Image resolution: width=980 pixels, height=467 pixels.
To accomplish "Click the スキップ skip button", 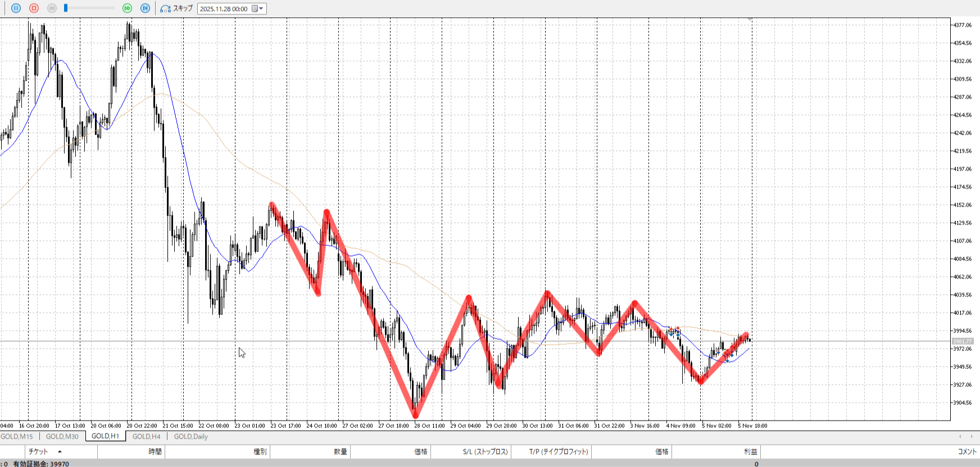I will tap(176, 8).
